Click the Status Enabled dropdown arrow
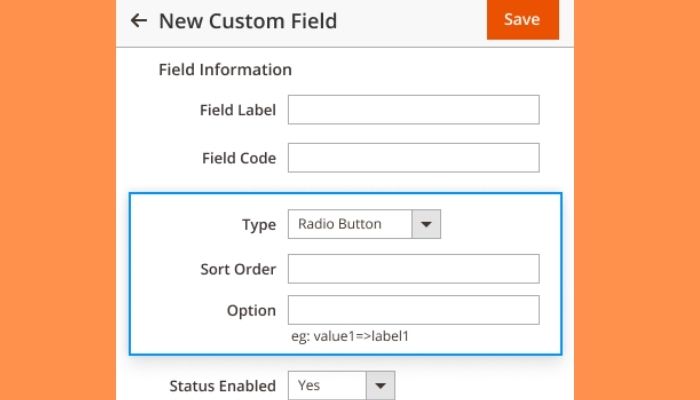This screenshot has width=700, height=400. point(380,385)
